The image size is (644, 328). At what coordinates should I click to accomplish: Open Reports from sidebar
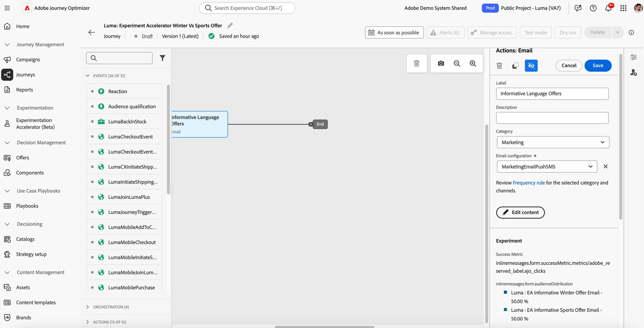pyautogui.click(x=25, y=90)
